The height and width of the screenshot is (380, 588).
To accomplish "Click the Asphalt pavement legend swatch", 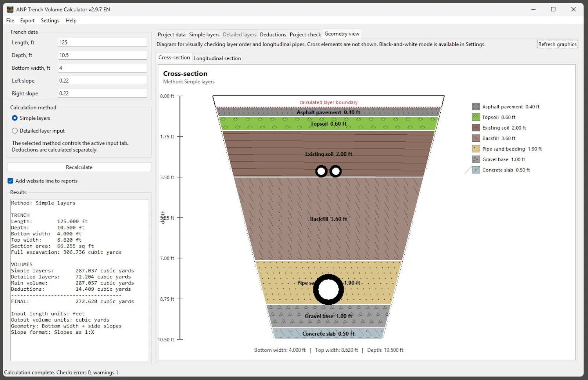I will tap(476, 107).
